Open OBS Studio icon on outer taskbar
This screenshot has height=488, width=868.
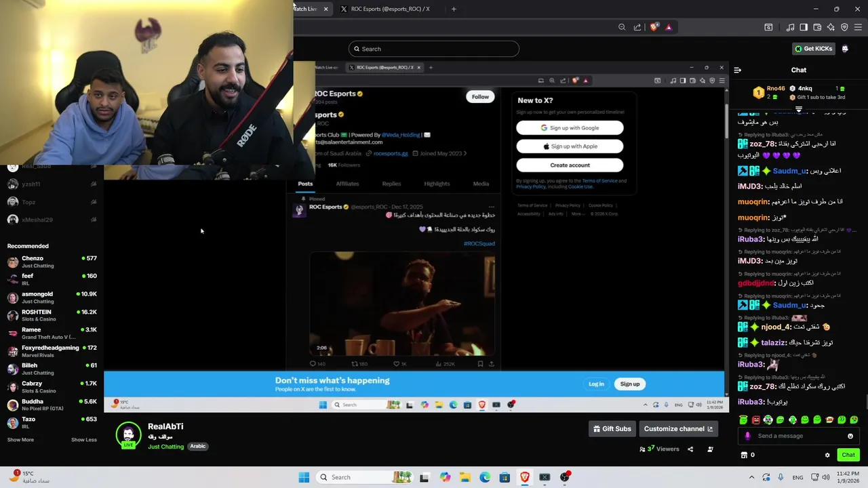(565, 477)
